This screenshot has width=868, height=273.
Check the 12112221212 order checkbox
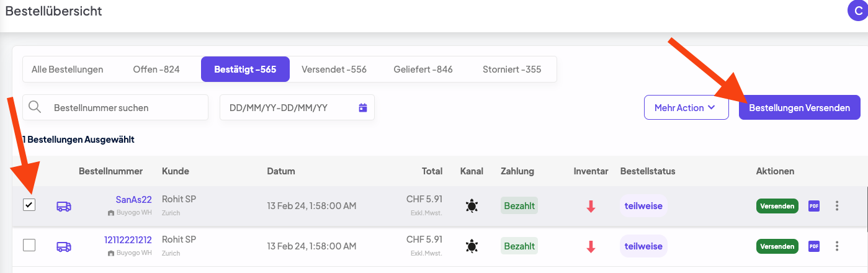(29, 245)
